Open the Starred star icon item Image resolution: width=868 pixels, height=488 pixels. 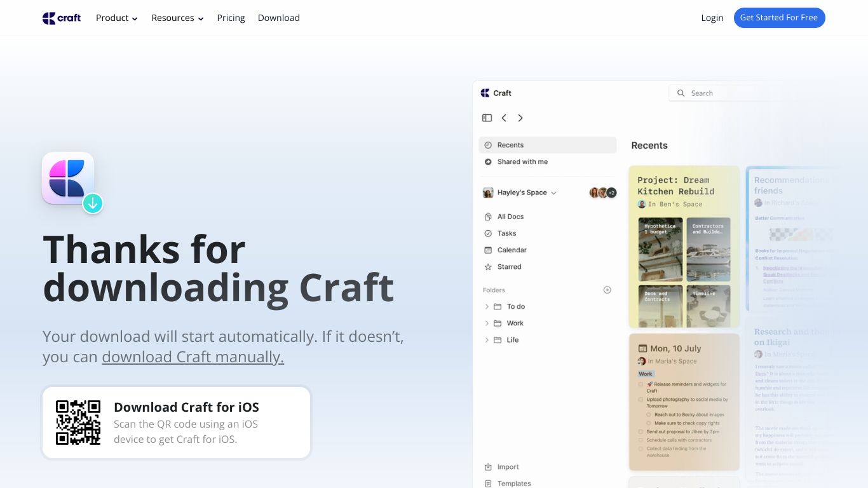[488, 267]
